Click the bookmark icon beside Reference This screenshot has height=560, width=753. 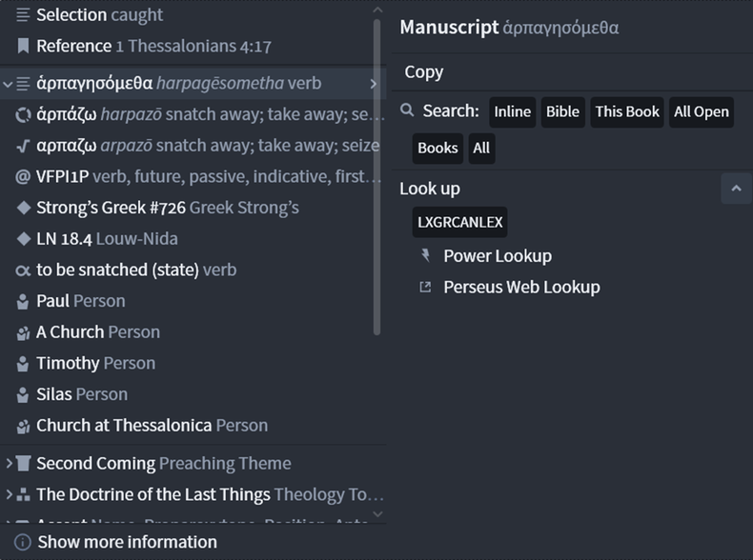click(23, 46)
